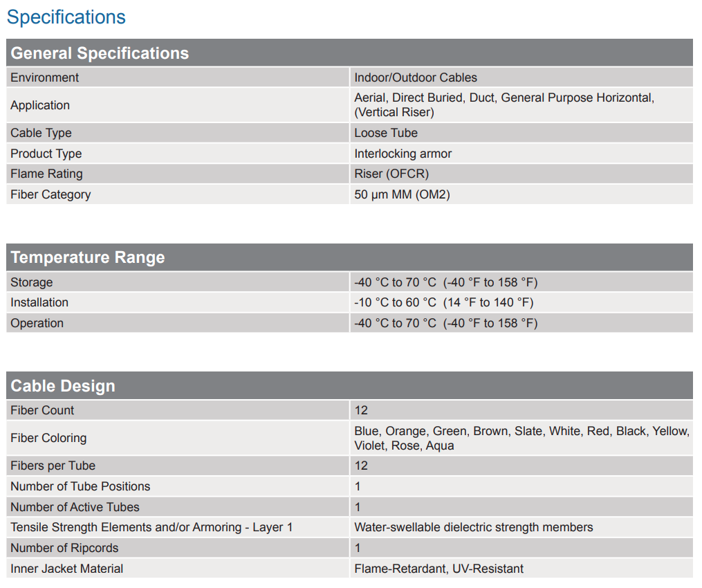Image resolution: width=702 pixels, height=588 pixels.
Task: Select the Indoor/Outdoor Cables value
Action: (x=416, y=77)
